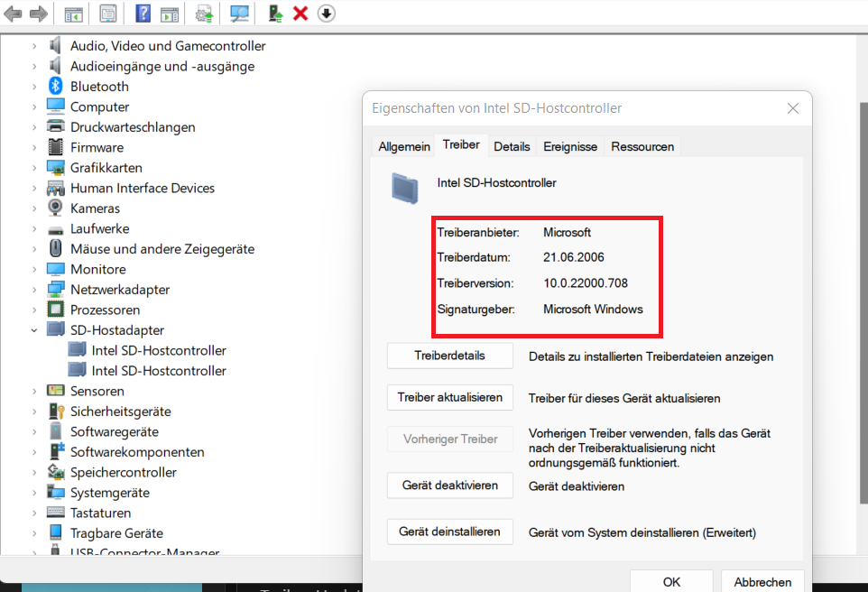
Task: Click the SD-Hostadapter label
Action: (x=117, y=330)
